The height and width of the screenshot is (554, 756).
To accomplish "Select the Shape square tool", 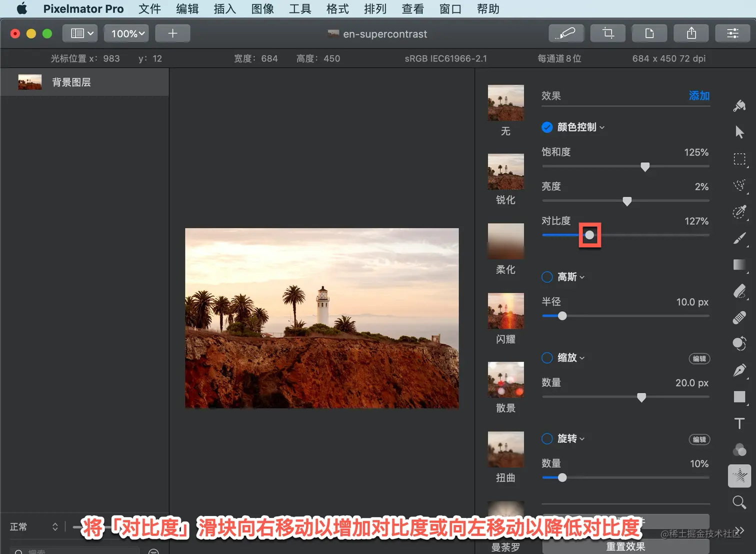I will 739,397.
